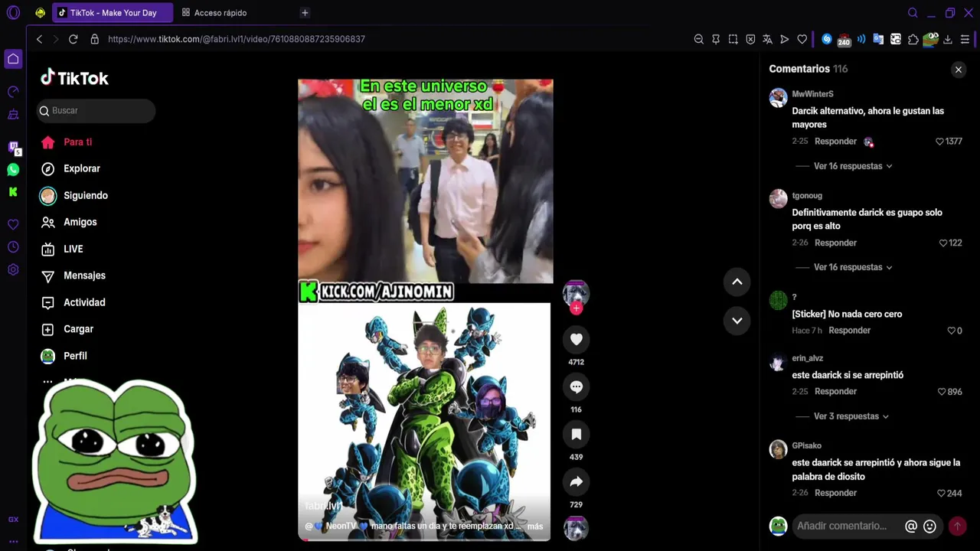Like GPisako comment with 244 likes
This screenshot has height=551, width=980.
pos(942,494)
